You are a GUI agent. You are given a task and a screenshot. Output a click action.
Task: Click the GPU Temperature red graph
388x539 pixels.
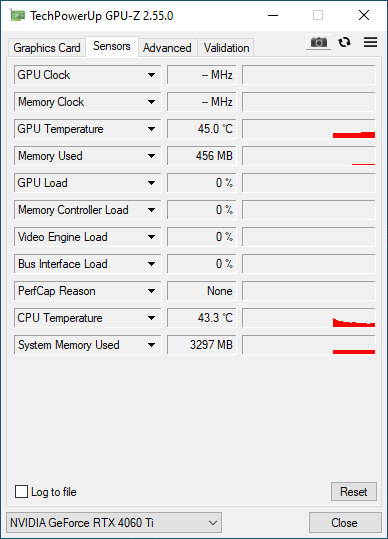(x=309, y=129)
